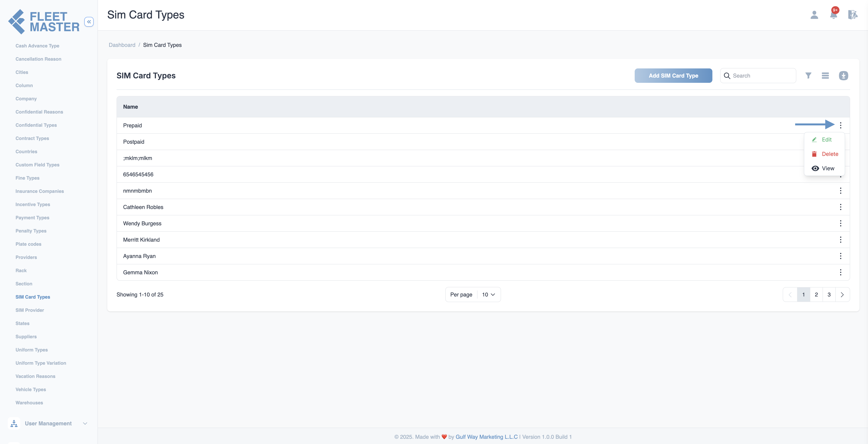Viewport: 868px width, 444px height.
Task: Open SIM Provider in the sidebar
Action: click(x=30, y=310)
